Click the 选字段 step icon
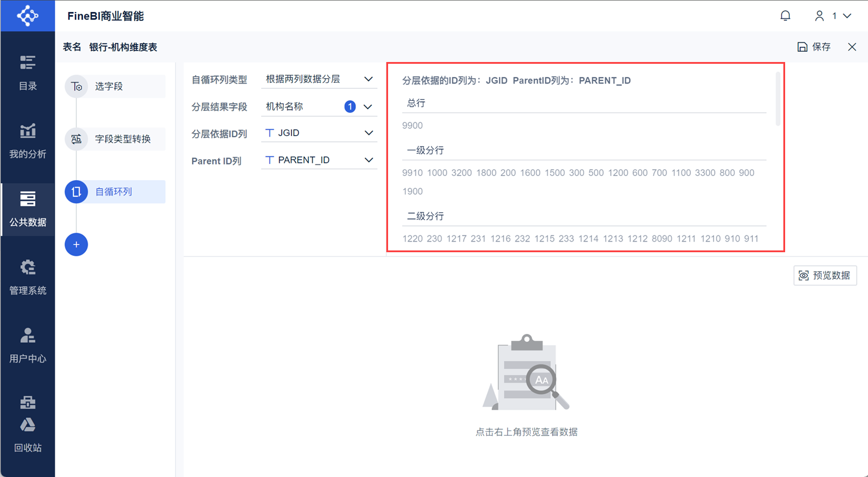Image resolution: width=868 pixels, height=477 pixels. 76,86
